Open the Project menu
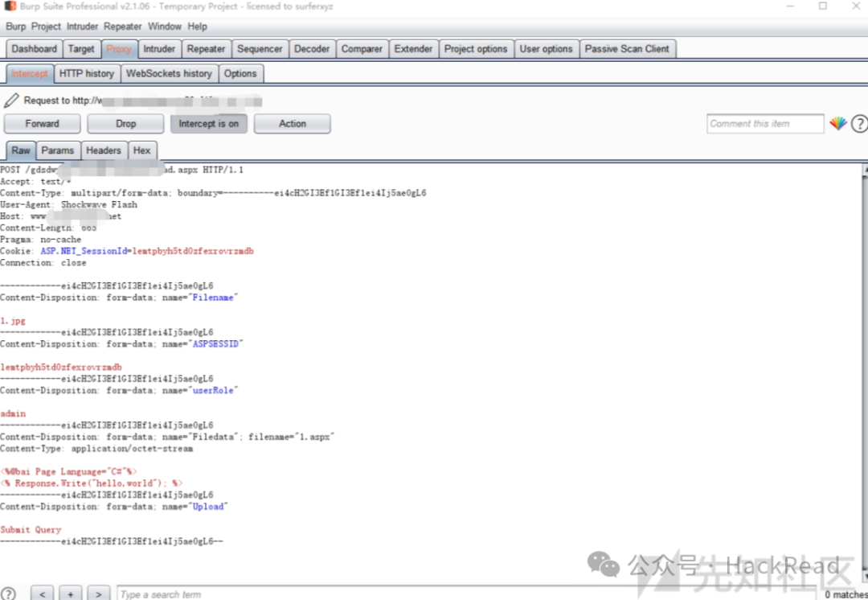 [x=46, y=26]
